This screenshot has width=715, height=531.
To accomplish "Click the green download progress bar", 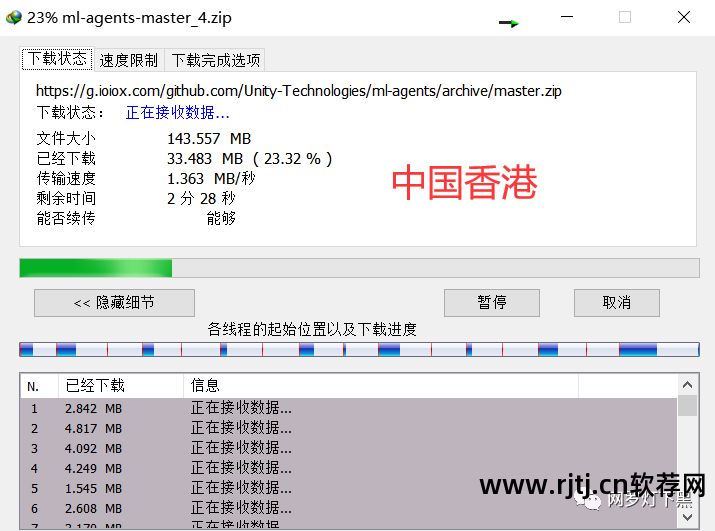I will (359, 268).
